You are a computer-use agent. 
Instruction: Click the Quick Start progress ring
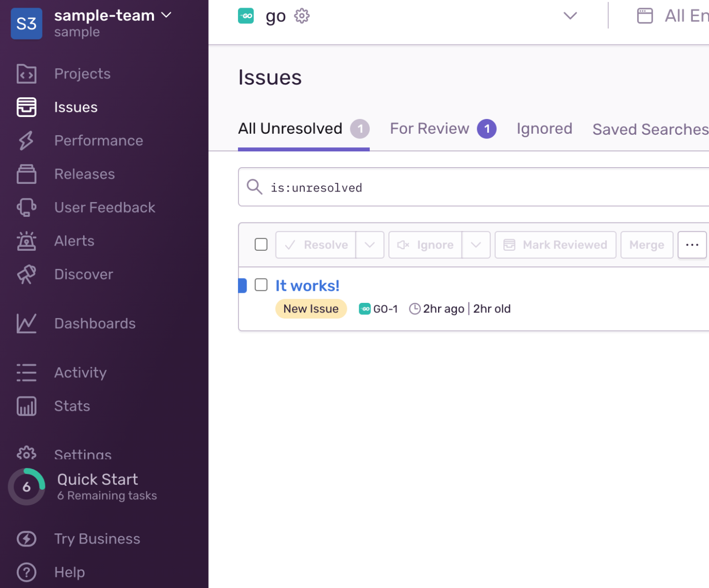26,487
